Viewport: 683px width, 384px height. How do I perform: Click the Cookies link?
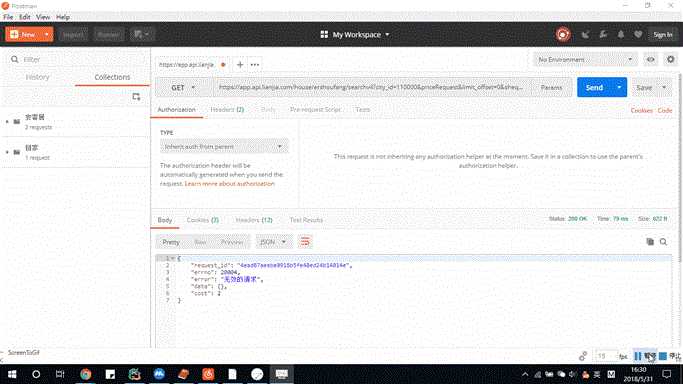pyautogui.click(x=642, y=111)
